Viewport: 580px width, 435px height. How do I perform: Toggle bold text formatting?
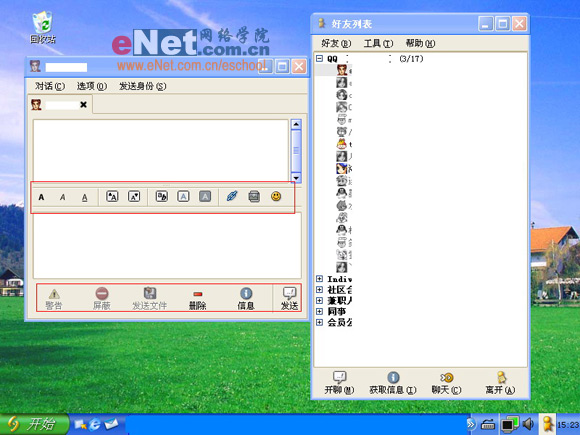(41, 197)
